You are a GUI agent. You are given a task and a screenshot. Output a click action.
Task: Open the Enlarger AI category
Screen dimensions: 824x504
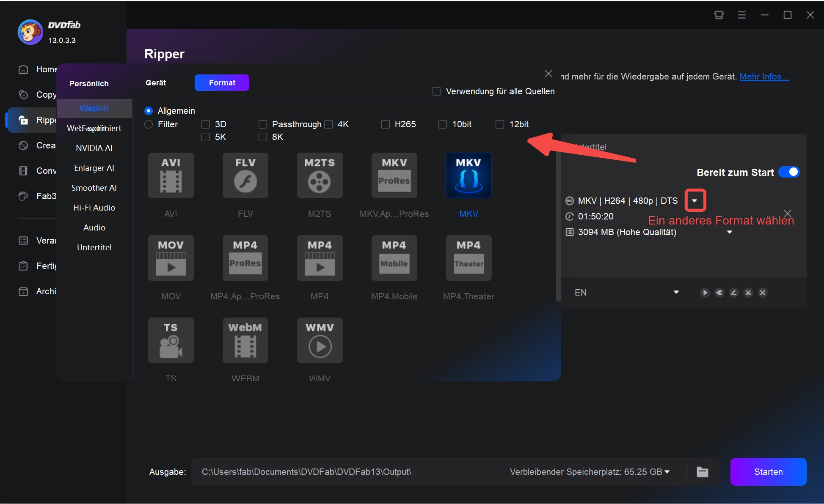point(94,168)
